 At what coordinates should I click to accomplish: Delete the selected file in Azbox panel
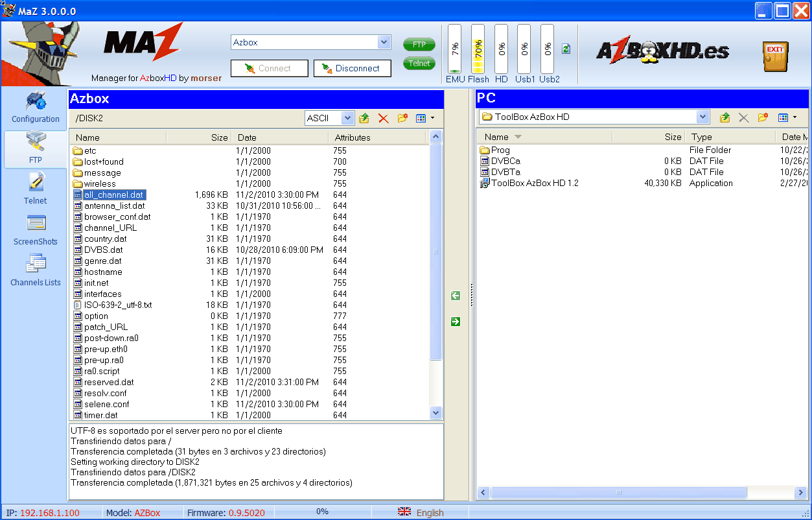[383, 118]
